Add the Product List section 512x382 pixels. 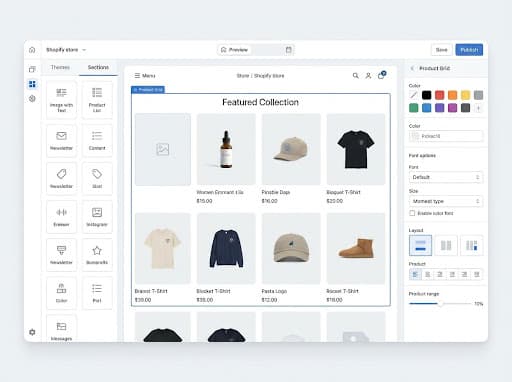coord(97,100)
